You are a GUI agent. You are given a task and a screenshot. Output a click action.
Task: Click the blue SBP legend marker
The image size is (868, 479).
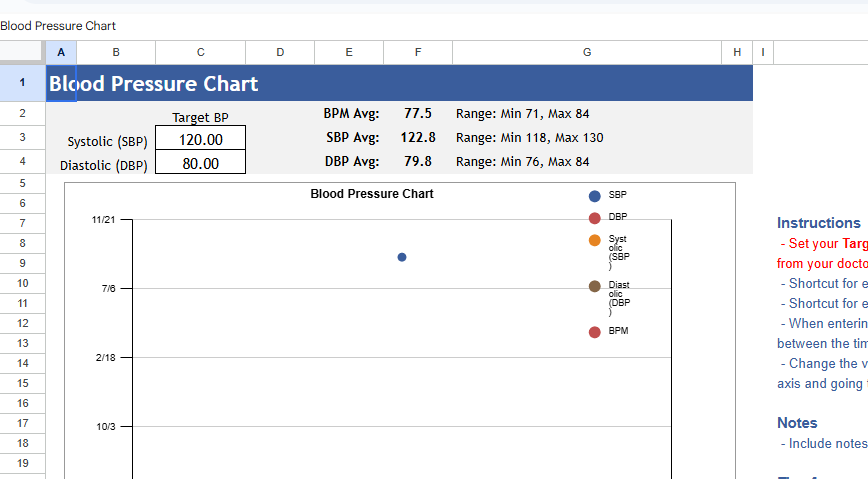[x=595, y=196]
